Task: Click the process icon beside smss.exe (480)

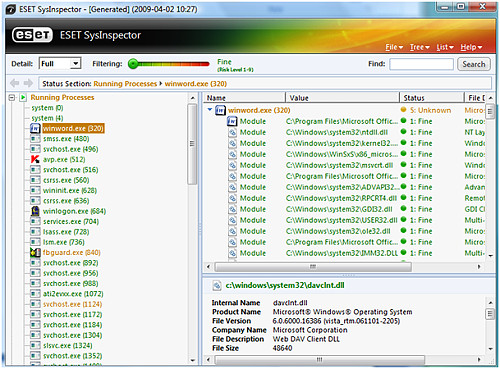Action: click(35, 139)
